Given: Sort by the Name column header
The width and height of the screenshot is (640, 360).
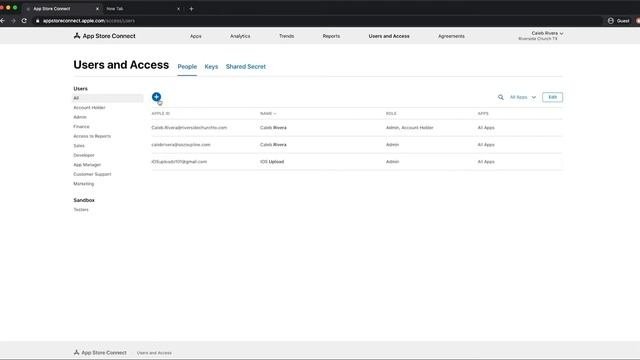Looking at the screenshot, I should pos(268,113).
